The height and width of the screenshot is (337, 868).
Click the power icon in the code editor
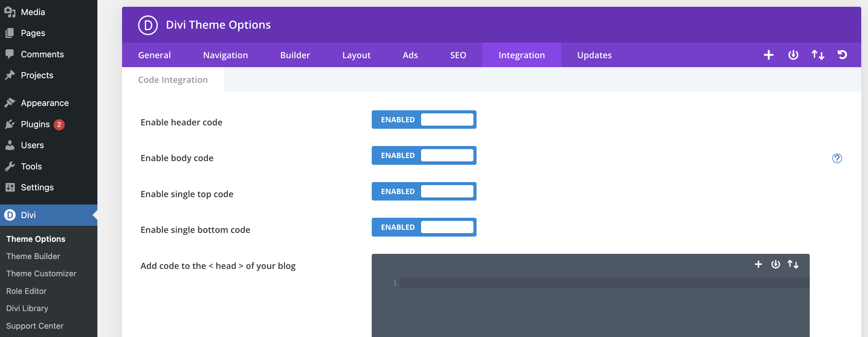coord(775,264)
